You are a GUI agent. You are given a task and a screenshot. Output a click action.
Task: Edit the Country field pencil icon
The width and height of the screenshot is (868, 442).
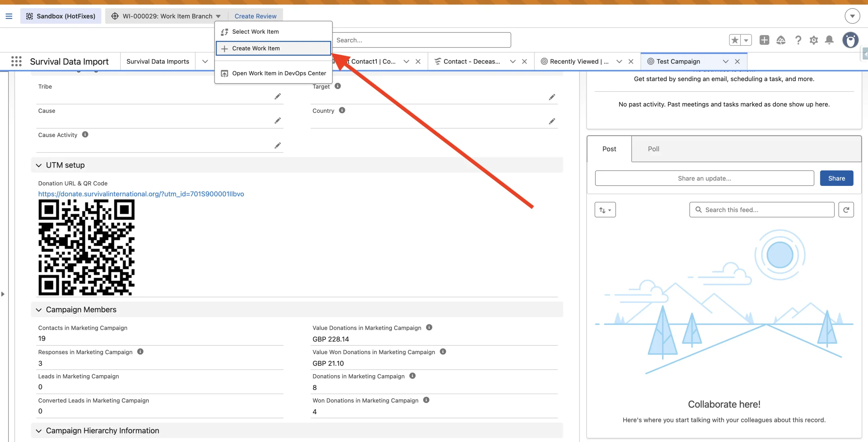point(552,121)
